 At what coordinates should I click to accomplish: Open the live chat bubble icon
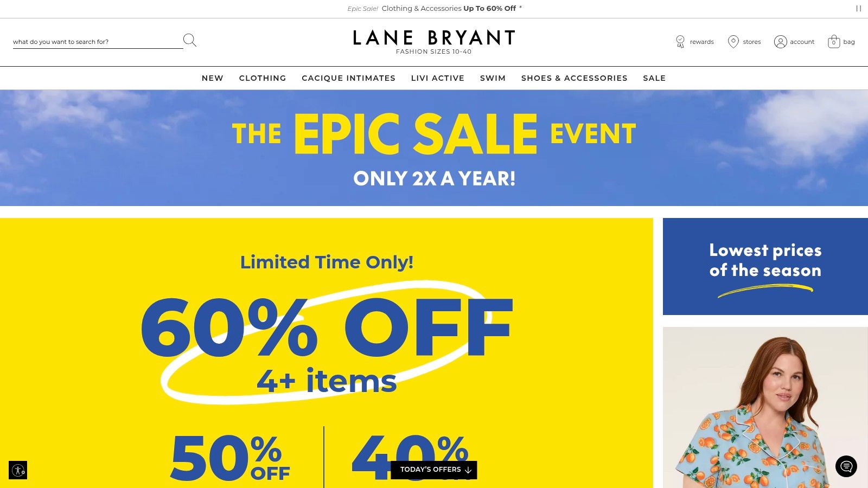(846, 466)
